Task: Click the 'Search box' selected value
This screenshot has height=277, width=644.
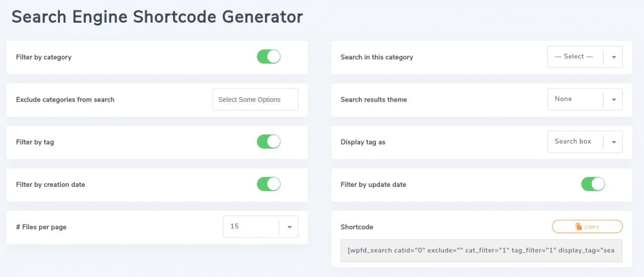Action: [x=573, y=142]
